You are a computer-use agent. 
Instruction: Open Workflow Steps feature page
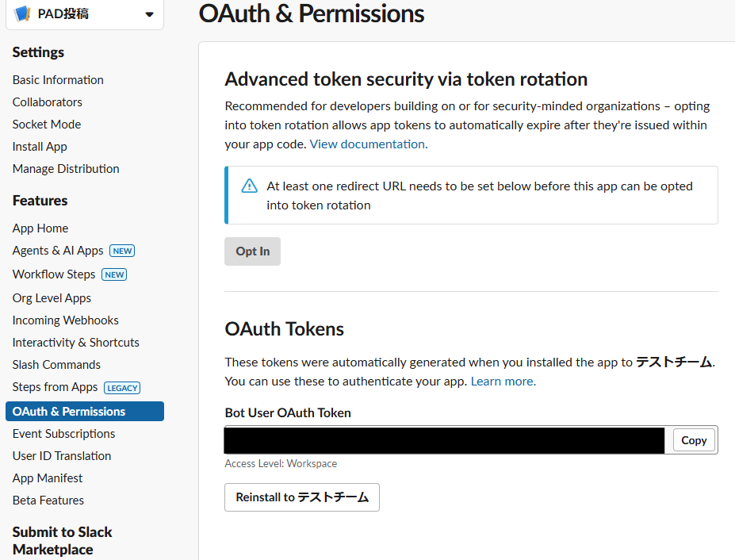point(54,274)
